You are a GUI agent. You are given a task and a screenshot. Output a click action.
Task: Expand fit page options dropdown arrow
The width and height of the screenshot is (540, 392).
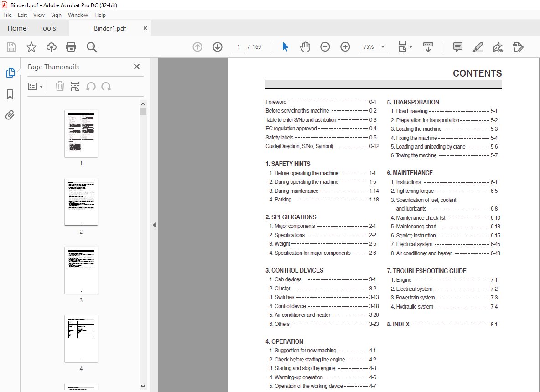click(410, 47)
